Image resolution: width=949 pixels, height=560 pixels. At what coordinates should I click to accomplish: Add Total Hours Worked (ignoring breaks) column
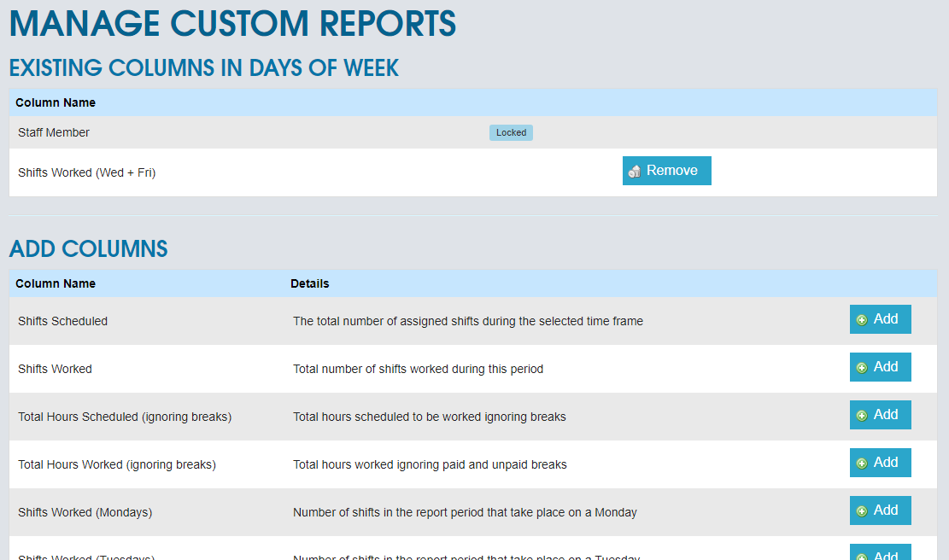pyautogui.click(x=880, y=463)
